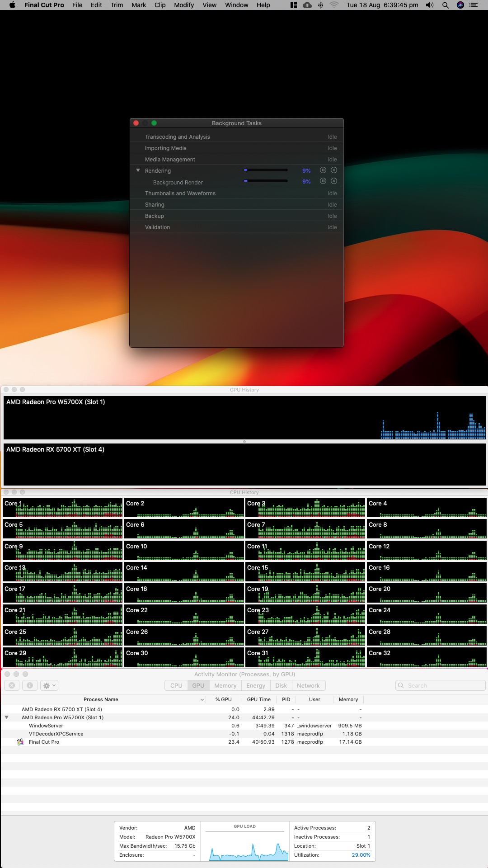Open the Edit menu
Image resolution: width=488 pixels, height=868 pixels.
[96, 5]
